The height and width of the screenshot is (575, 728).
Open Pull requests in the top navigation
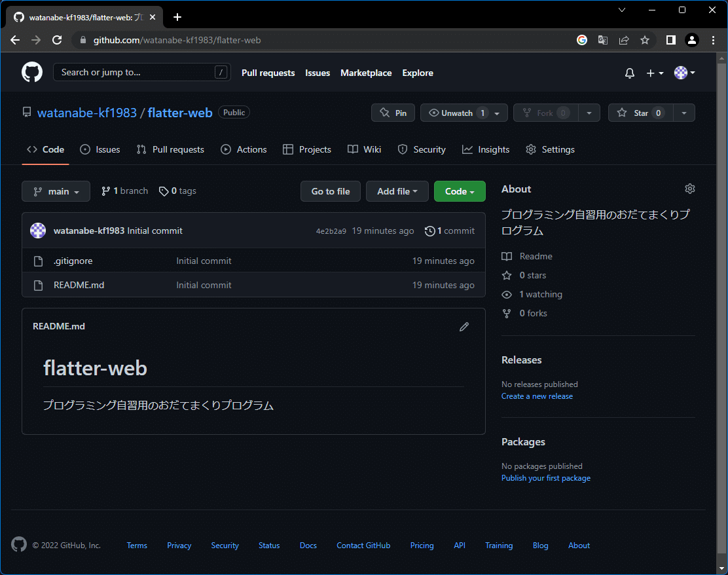tap(268, 73)
